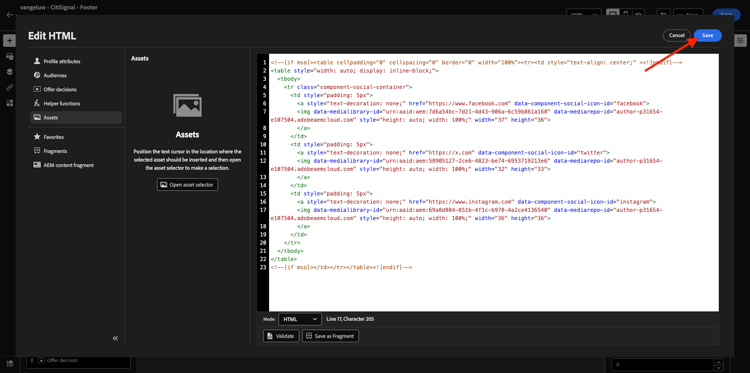This screenshot has width=750, height=373.
Task: Click the plus icon in background left rail
Action: pos(10,41)
